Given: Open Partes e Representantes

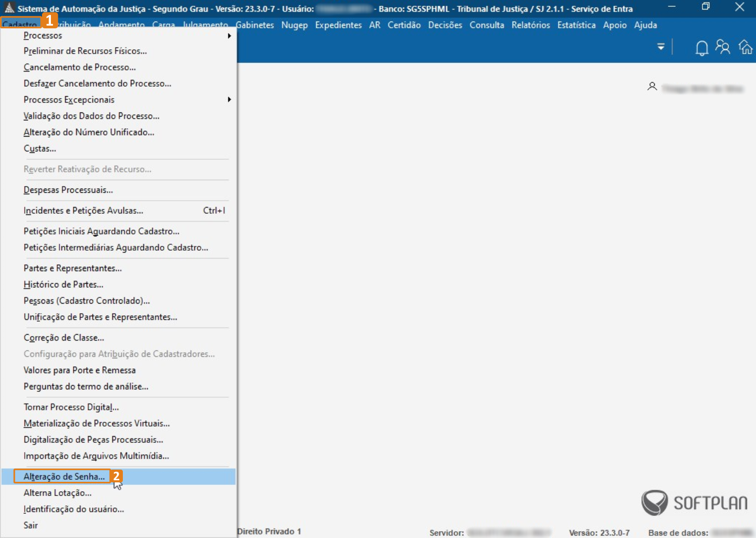Looking at the screenshot, I should click(118, 268).
